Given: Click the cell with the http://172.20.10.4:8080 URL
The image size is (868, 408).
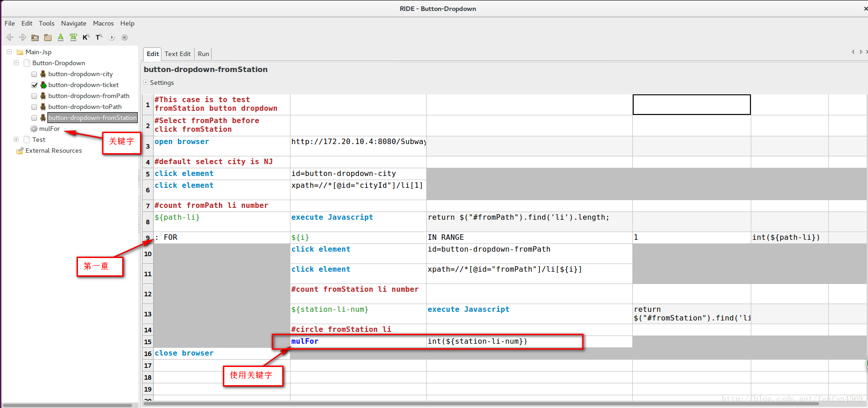Looking at the screenshot, I should [x=358, y=146].
